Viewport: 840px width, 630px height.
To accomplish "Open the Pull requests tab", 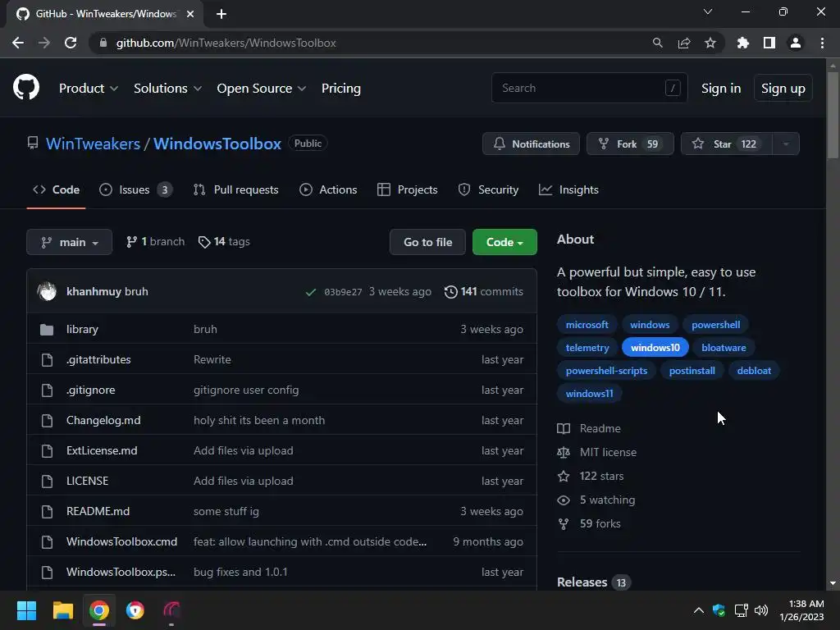I will pos(235,189).
